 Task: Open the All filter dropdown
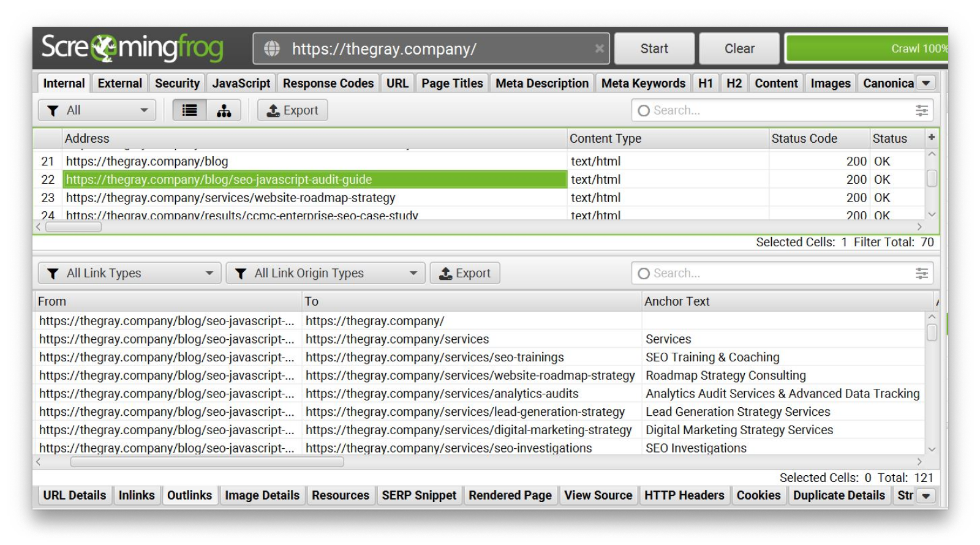click(97, 110)
